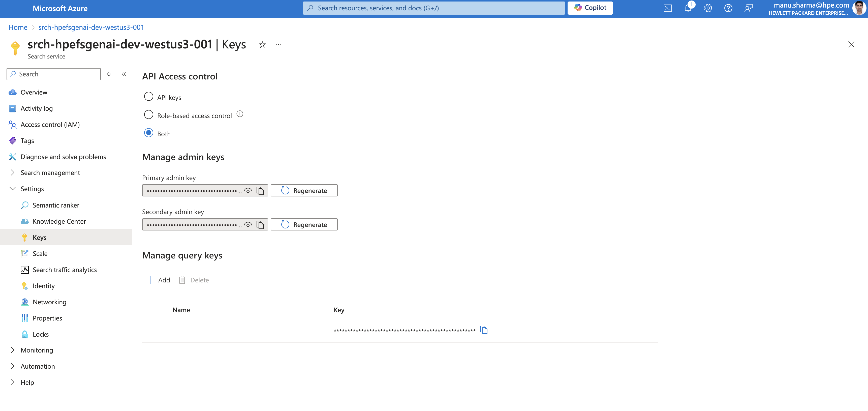Click the Key column header

click(339, 310)
